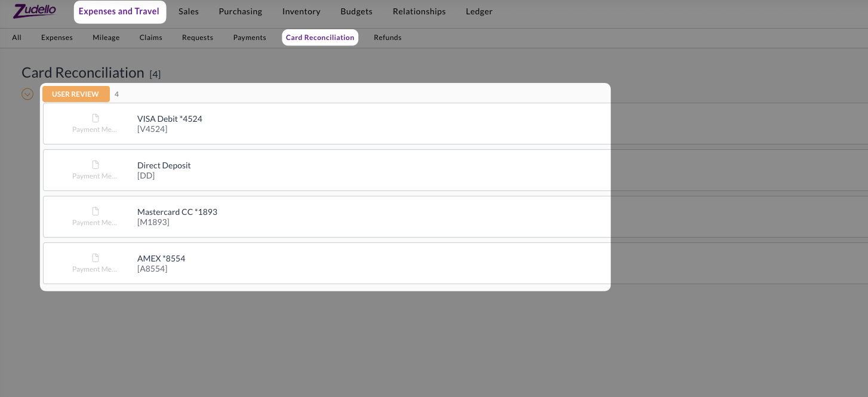Open the Mileage sub-tab
Image resolution: width=868 pixels, height=397 pixels.
pos(106,37)
